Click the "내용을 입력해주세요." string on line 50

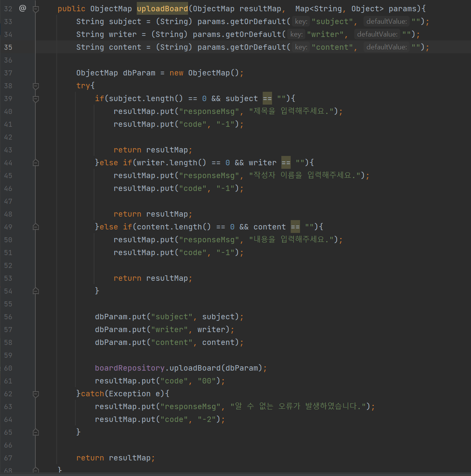tap(291, 240)
